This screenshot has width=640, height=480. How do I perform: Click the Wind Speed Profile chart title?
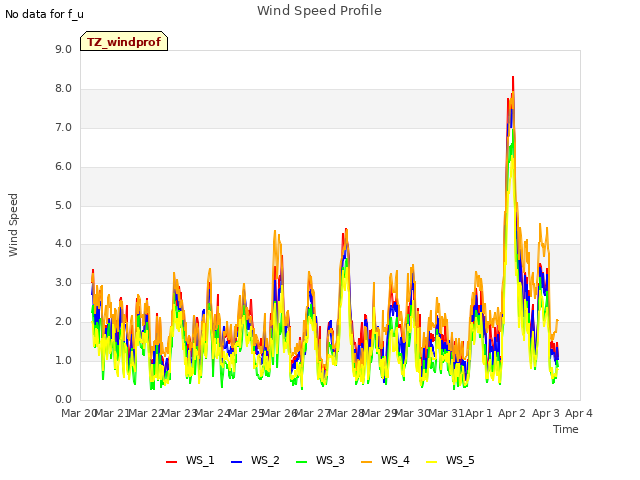coord(320,11)
